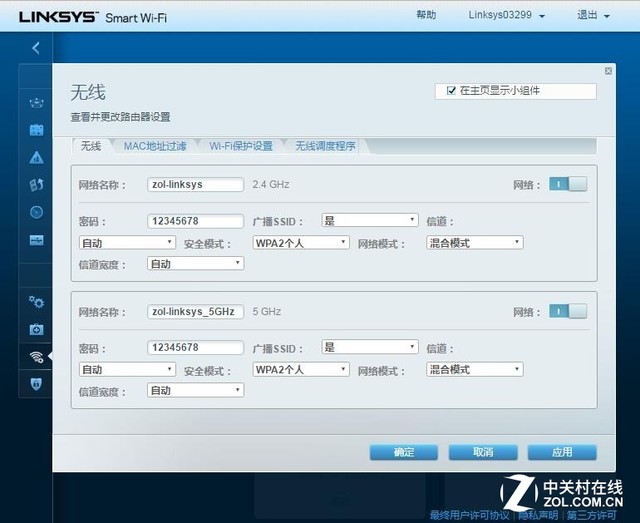
Task: Open 5 GHz 网络模式 dropdown
Action: (x=475, y=369)
